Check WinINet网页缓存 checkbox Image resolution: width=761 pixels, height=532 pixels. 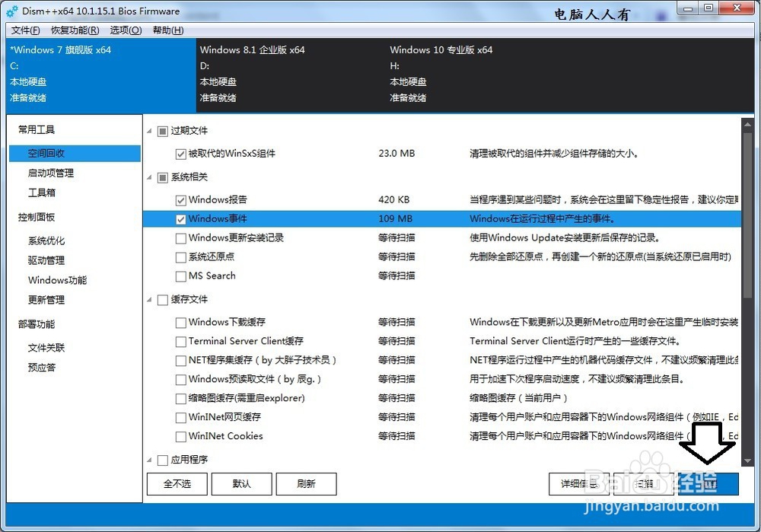(x=180, y=417)
